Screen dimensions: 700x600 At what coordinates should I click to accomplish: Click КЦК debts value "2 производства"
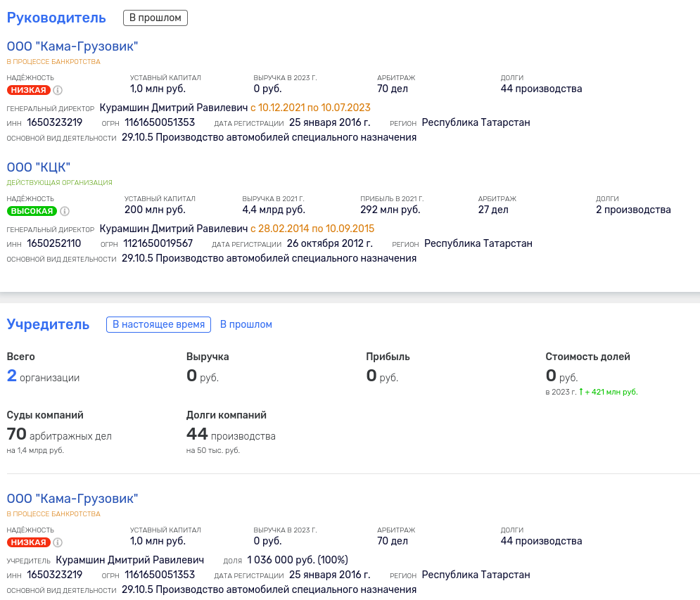tap(633, 210)
